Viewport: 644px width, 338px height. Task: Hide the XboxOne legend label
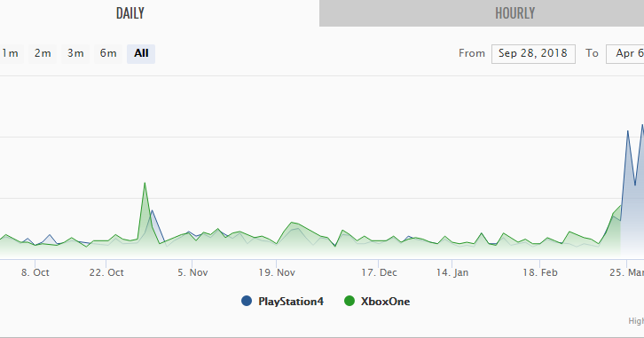[385, 302]
